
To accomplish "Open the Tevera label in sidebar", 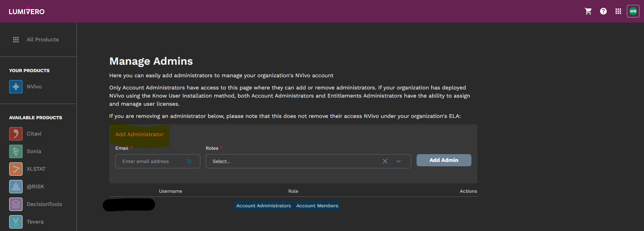I will coord(35,222).
